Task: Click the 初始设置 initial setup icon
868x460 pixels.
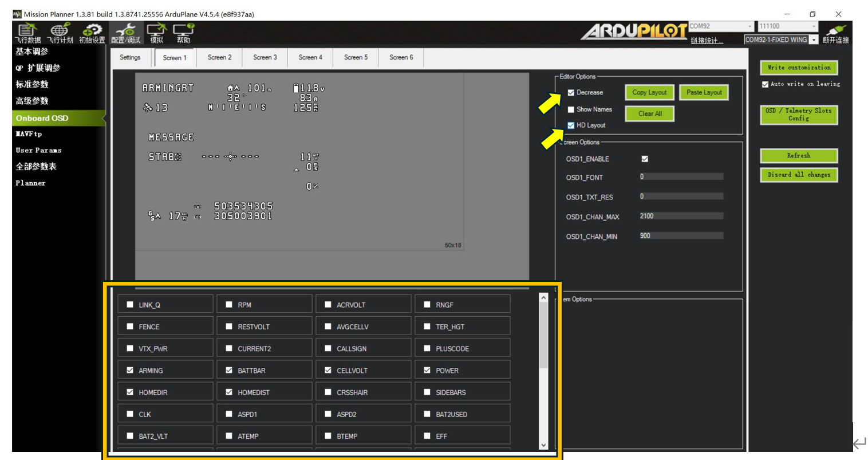Action: coord(92,33)
